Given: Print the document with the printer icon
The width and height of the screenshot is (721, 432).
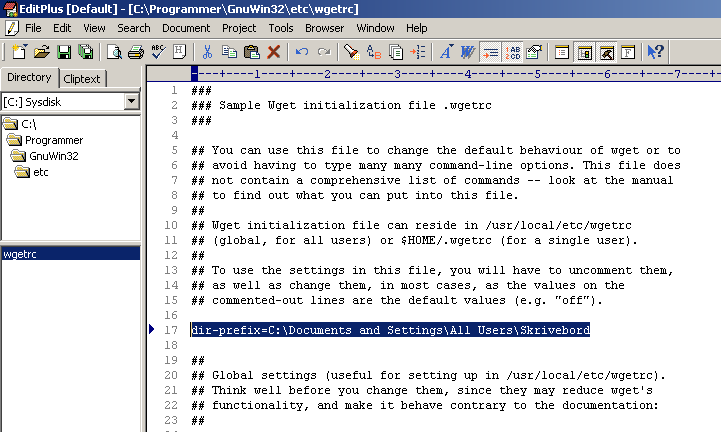Looking at the screenshot, I should pyautogui.click(x=136, y=52).
